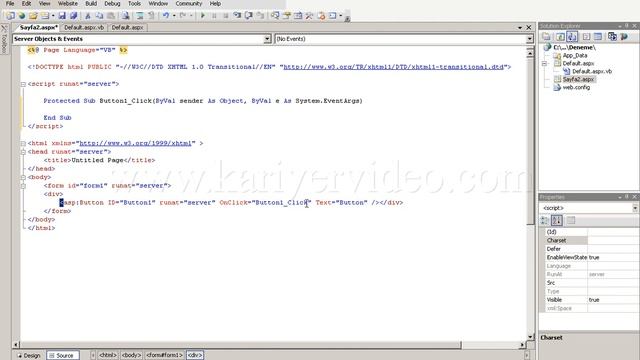Toggle Categorized view in Properties panel

[544, 220]
